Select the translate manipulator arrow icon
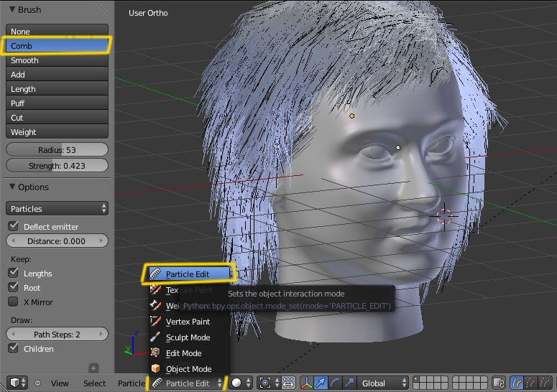The height and width of the screenshot is (392, 557). coord(321,383)
